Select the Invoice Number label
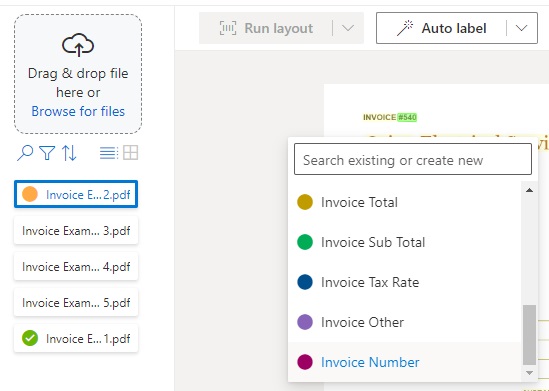The width and height of the screenshot is (549, 391). tap(404, 362)
